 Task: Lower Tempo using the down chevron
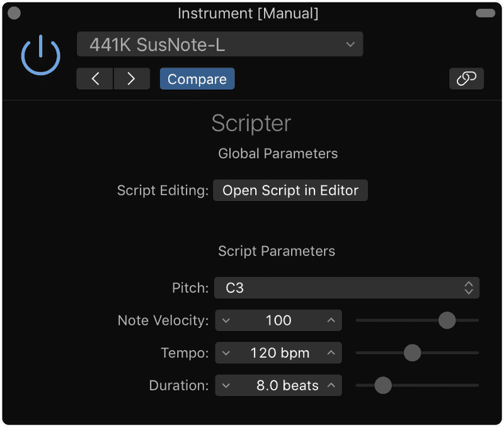point(226,353)
